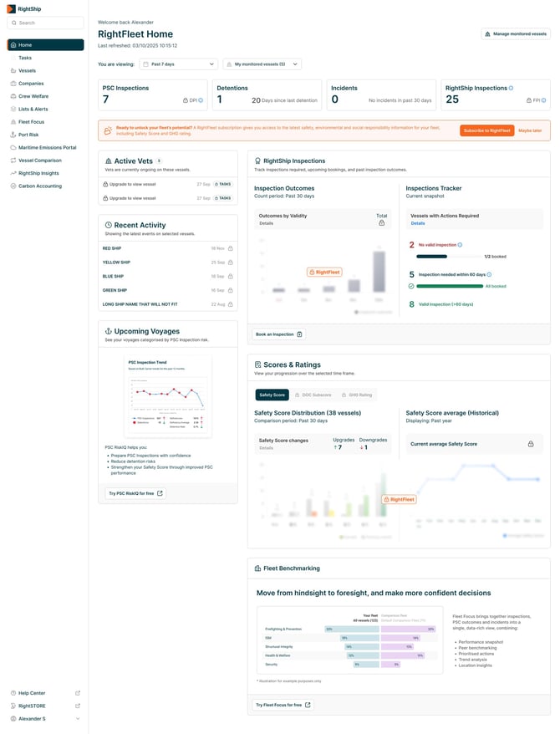This screenshot has width=560, height=734.
Task: Click the lock icon on RED SHIP row
Action: point(231,248)
